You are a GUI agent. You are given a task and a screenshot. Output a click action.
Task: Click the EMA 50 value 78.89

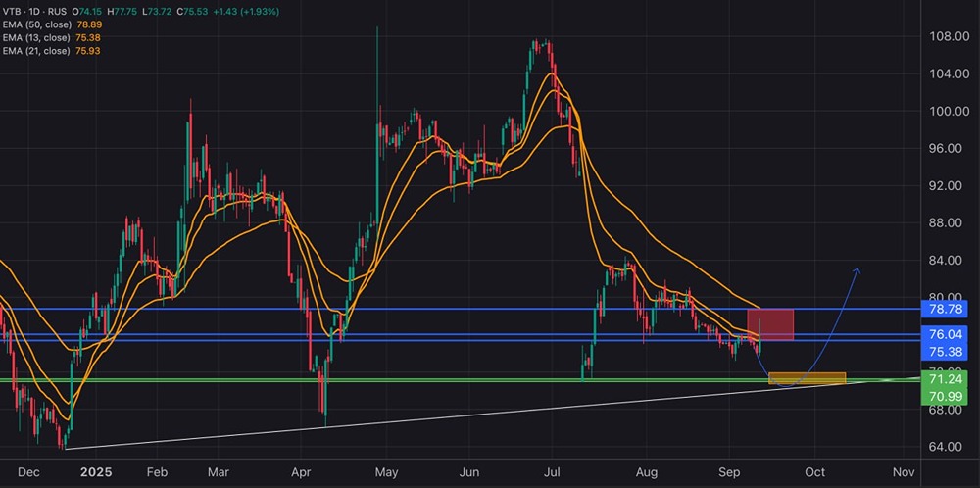[x=89, y=25]
